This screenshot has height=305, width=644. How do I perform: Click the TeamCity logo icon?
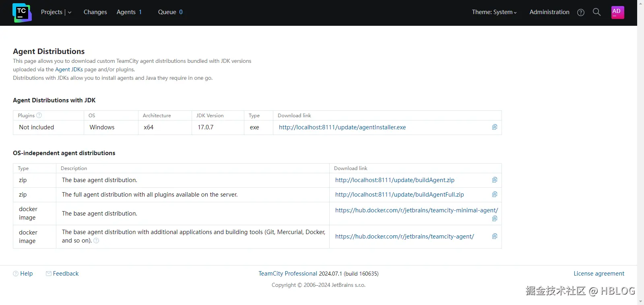tap(22, 12)
